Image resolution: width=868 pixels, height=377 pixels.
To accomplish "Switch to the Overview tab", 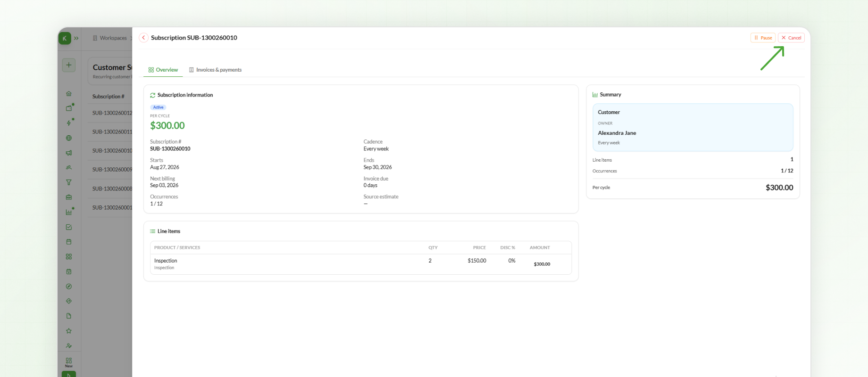I will click(x=163, y=70).
